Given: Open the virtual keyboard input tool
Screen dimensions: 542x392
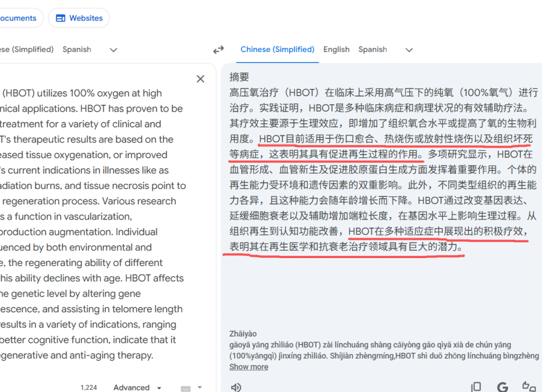Looking at the screenshot, I should pos(186,388).
